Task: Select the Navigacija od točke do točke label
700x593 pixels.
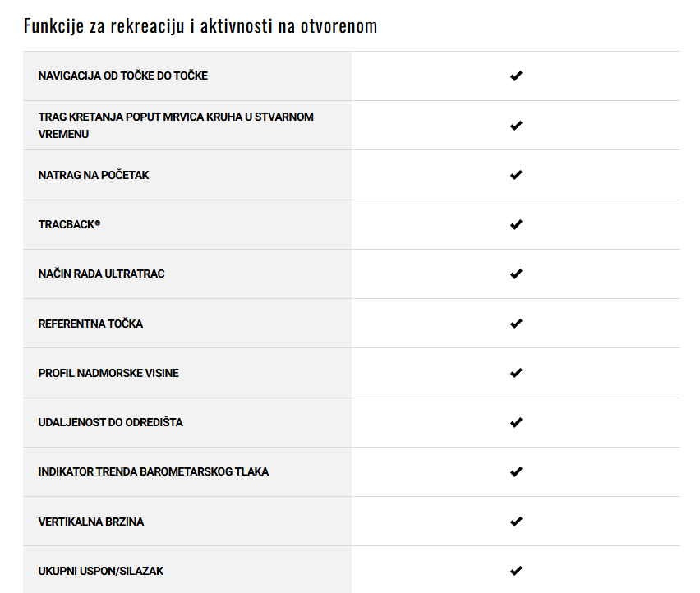Action: 122,76
